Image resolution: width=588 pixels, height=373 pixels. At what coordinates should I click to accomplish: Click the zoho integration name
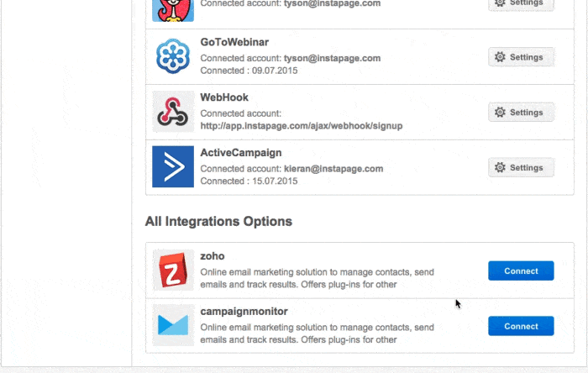click(x=213, y=256)
